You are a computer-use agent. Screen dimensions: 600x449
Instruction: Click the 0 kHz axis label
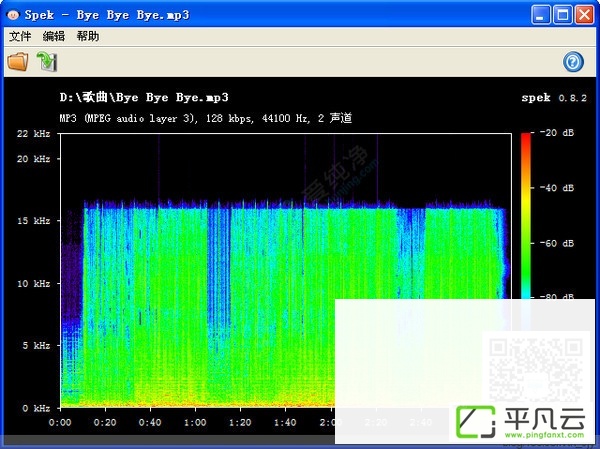pos(36,408)
